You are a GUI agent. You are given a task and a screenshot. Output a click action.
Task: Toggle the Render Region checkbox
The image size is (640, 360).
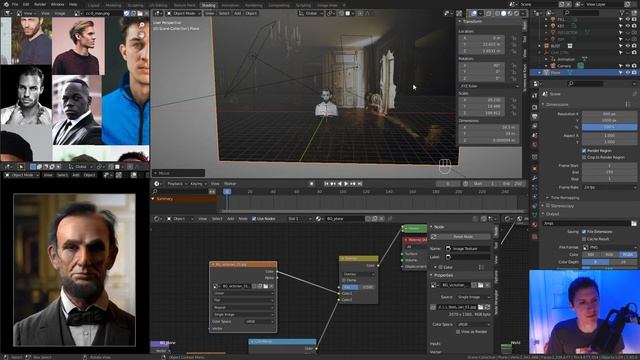(584, 151)
